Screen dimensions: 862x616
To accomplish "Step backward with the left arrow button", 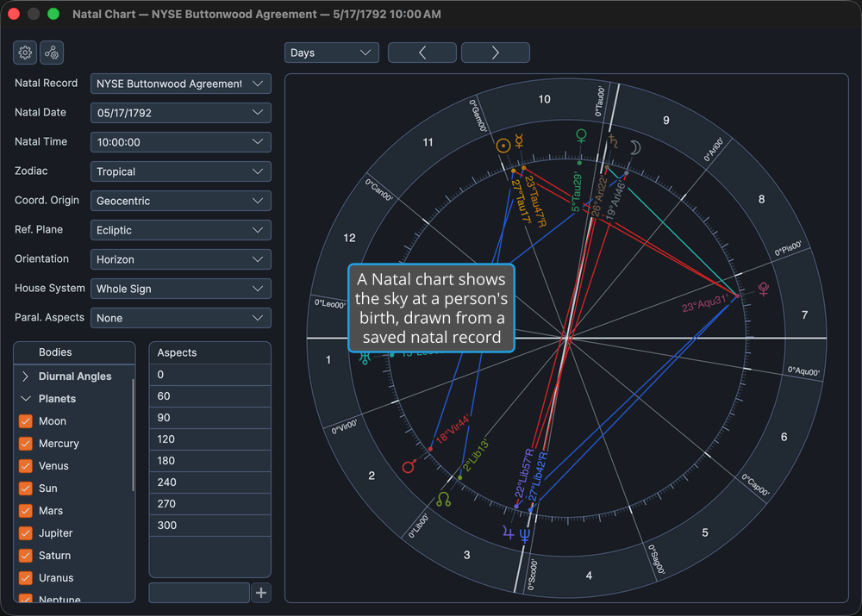I will tap(422, 53).
